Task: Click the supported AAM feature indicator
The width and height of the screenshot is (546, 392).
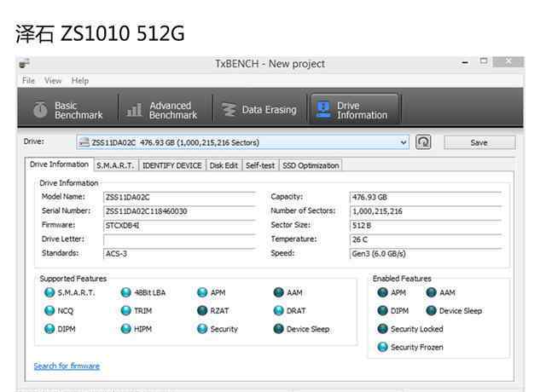Action: pyautogui.click(x=279, y=292)
